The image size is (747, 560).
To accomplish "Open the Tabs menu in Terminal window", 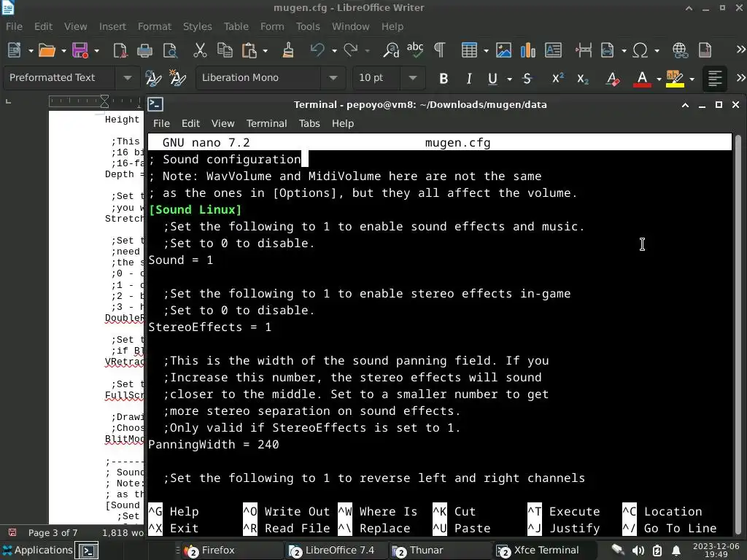I will pos(309,123).
